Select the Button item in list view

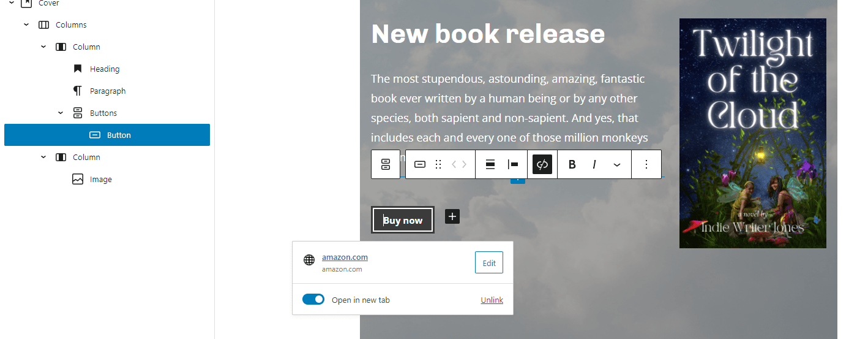tap(107, 135)
